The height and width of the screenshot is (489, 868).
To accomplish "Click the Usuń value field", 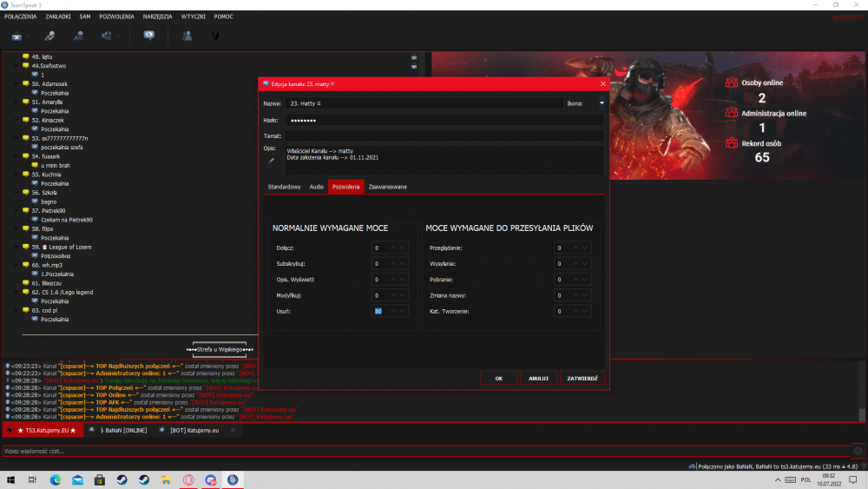I will tap(380, 311).
